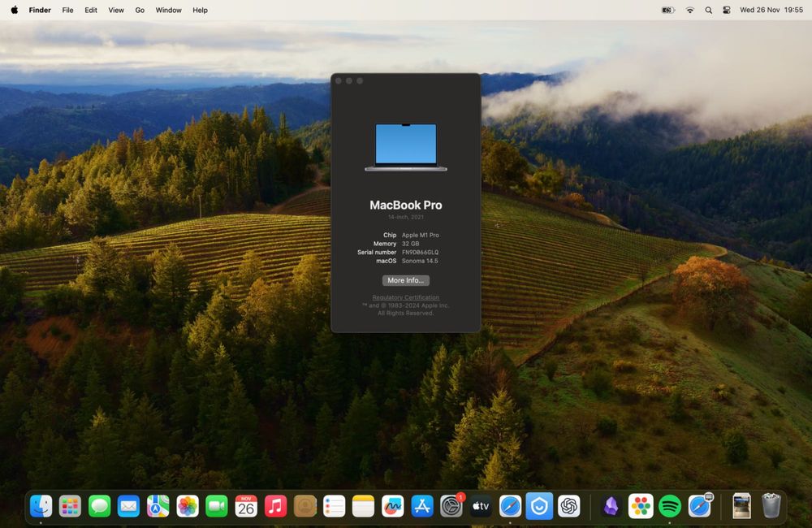Open the Regulatory Certification link
The height and width of the screenshot is (528, 812).
click(x=406, y=297)
